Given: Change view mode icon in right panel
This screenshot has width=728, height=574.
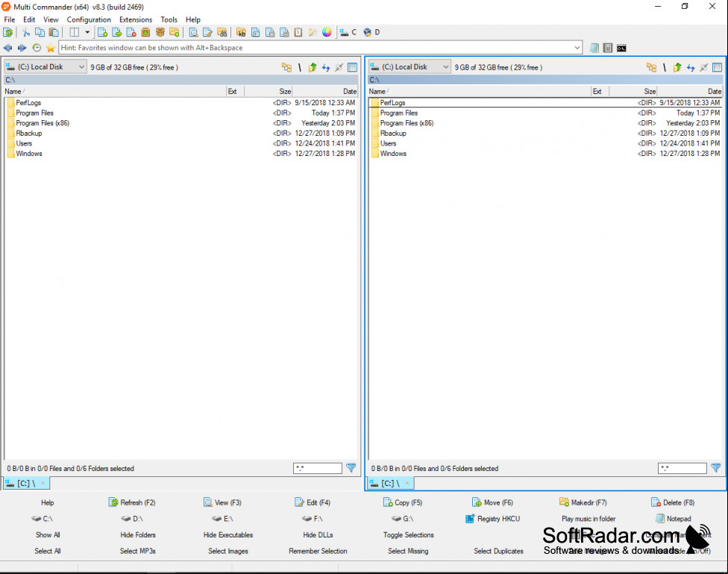Looking at the screenshot, I should coord(718,67).
